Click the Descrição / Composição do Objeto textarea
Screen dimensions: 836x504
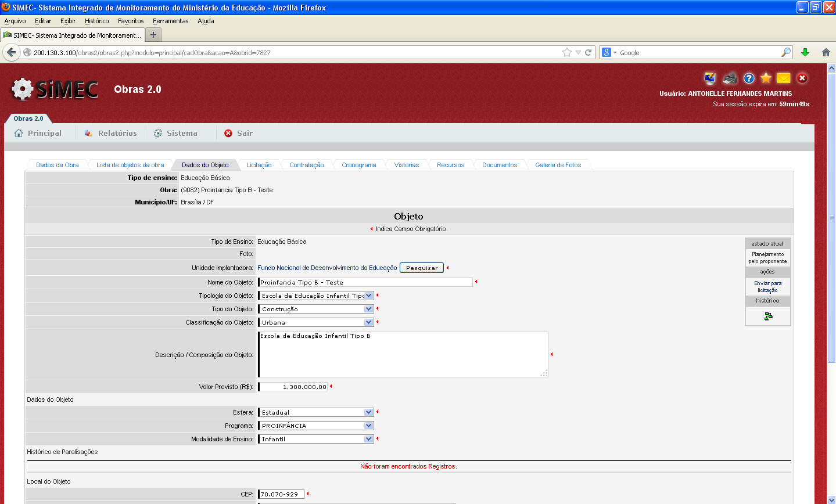(x=403, y=355)
